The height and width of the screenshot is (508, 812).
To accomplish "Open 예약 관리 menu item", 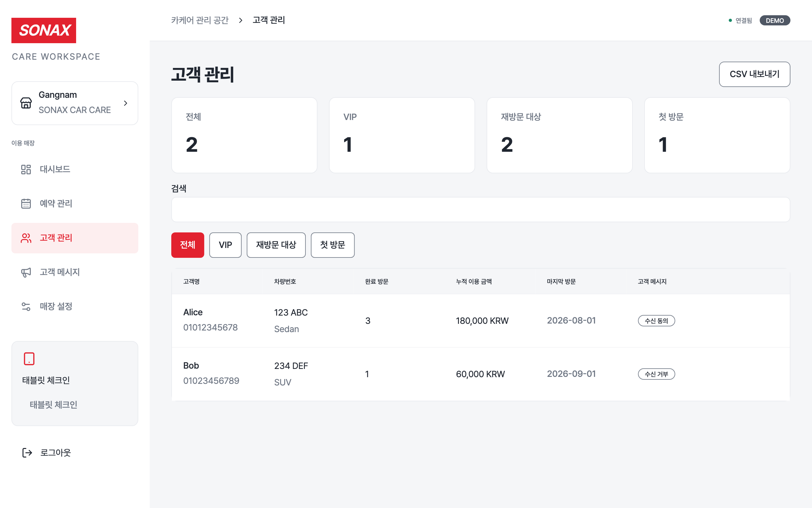I will click(75, 204).
